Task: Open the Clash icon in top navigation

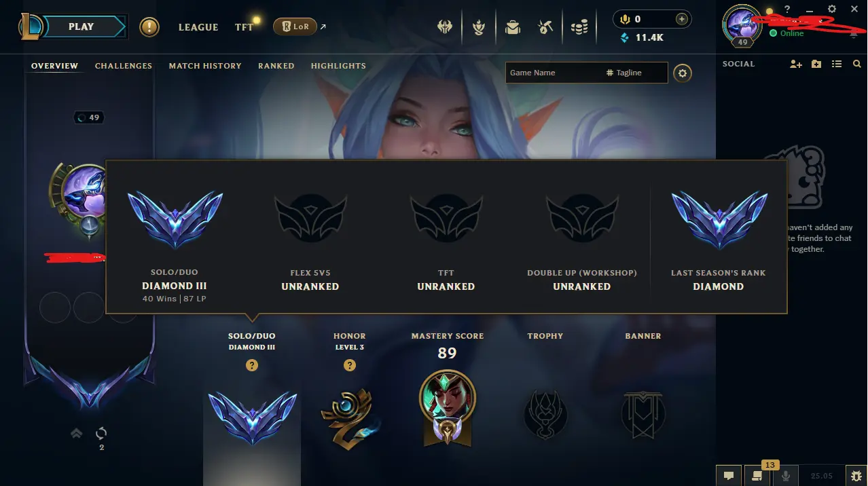Action: click(x=446, y=27)
